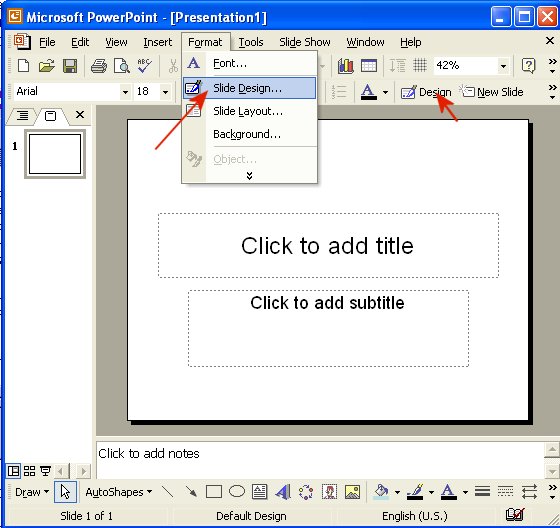Open the Line Color dropdown arrow
The image size is (560, 528).
coord(431,492)
